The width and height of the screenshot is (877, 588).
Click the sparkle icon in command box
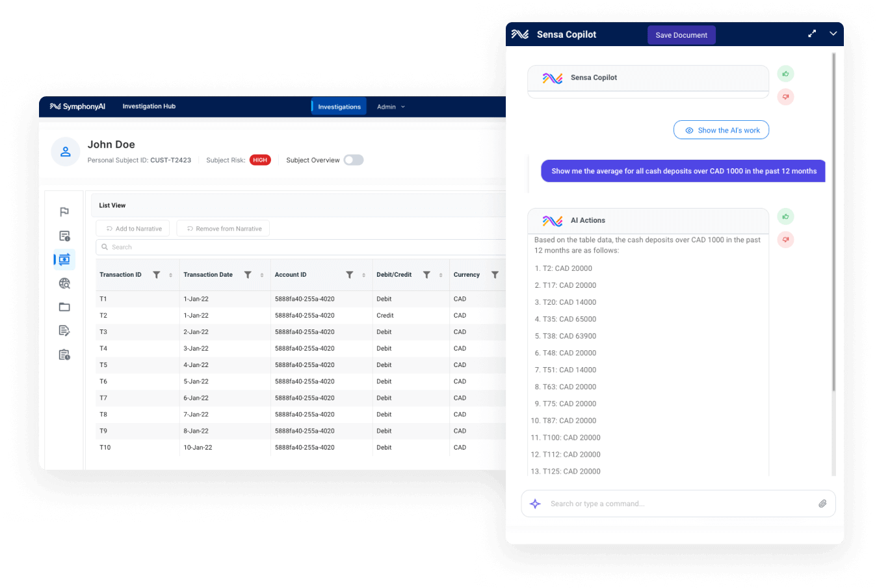pos(535,504)
